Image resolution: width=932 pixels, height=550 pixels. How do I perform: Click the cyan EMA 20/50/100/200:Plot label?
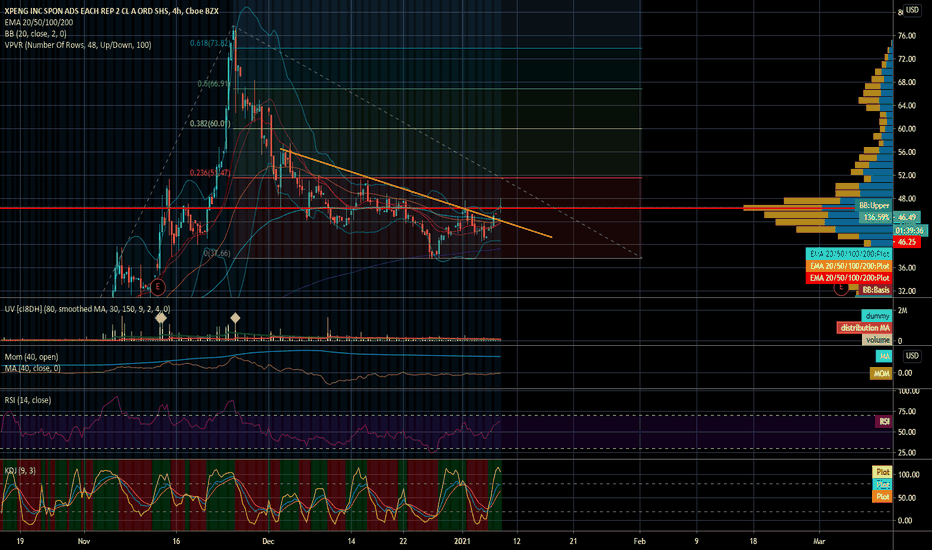coord(849,254)
